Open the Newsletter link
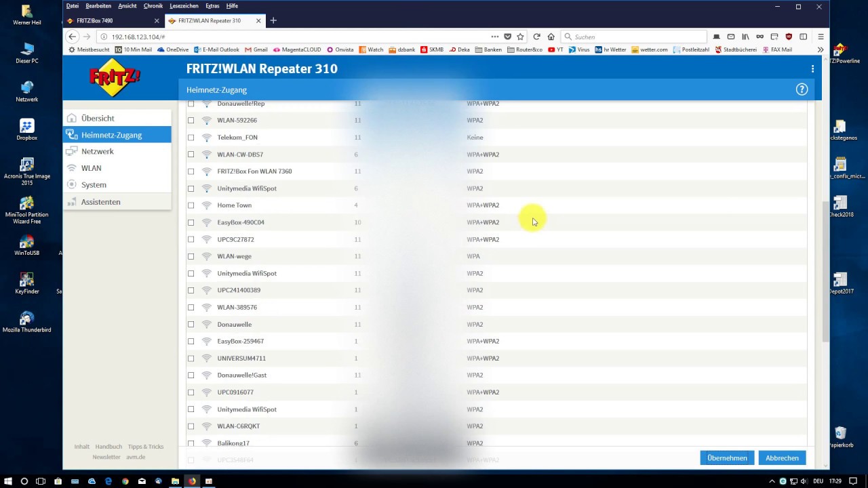 pyautogui.click(x=106, y=457)
